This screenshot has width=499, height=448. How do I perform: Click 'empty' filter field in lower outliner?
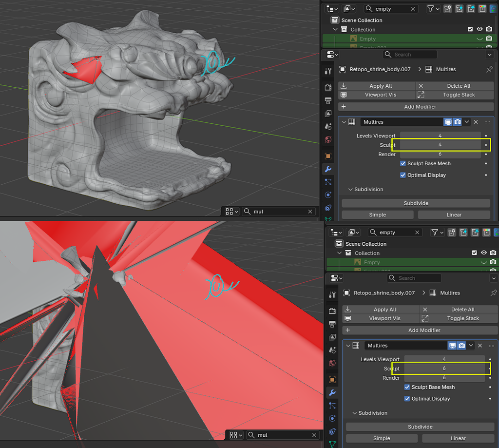tap(395, 233)
